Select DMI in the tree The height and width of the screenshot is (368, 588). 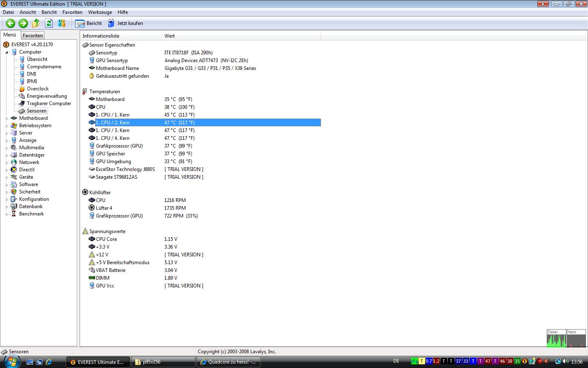point(31,74)
